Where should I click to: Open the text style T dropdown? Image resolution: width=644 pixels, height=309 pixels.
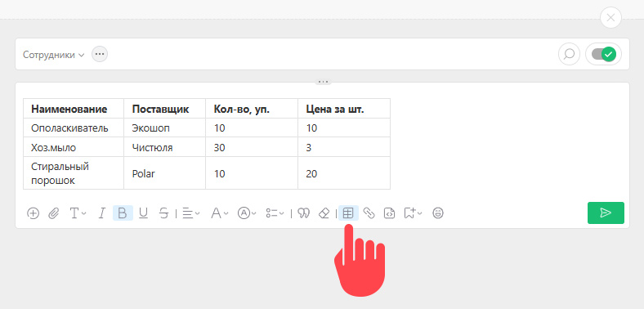pyautogui.click(x=78, y=213)
